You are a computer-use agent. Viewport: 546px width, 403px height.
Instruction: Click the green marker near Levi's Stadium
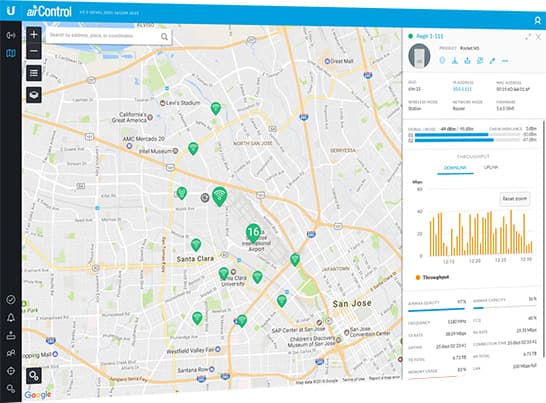click(x=216, y=109)
